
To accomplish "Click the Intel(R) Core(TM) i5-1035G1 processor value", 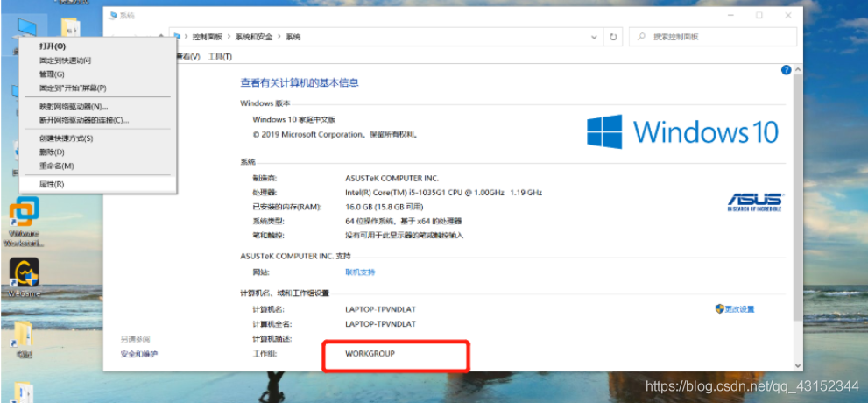I will [443, 192].
